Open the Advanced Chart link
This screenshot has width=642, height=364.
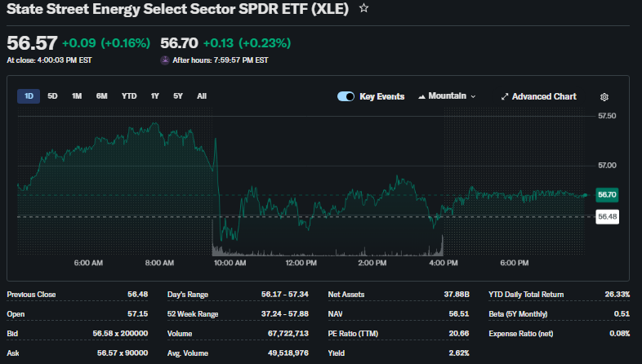538,96
